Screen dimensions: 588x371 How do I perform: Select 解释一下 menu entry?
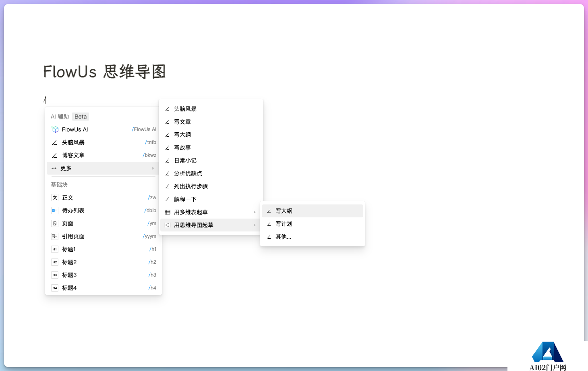click(x=211, y=199)
